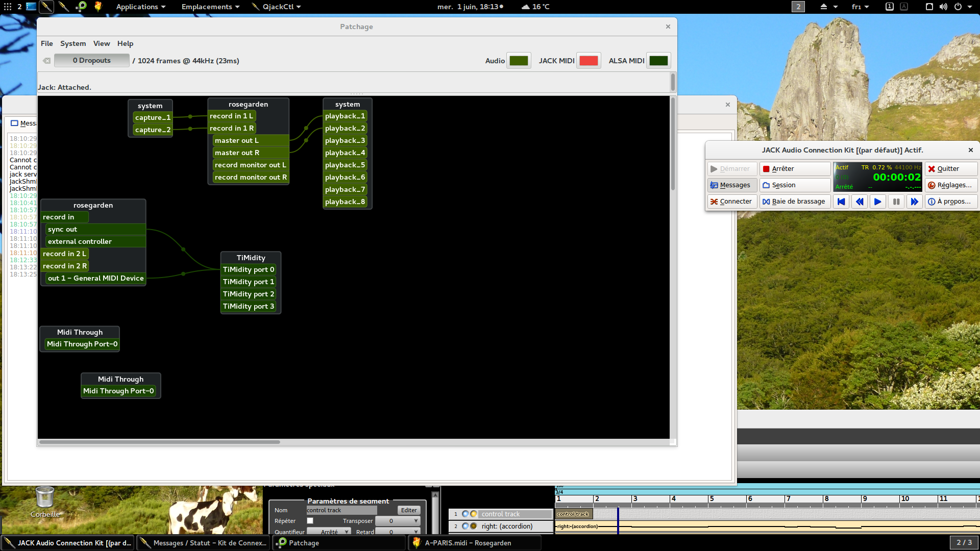Enable the Répéter checkbox
Screen dimensions: 980x551
[x=310, y=521]
